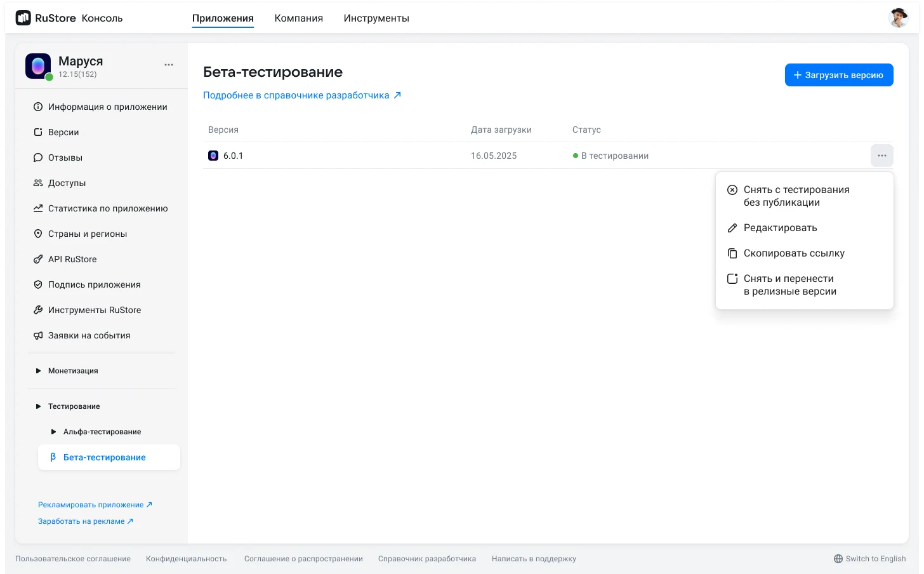Choose Снять с тестирования без публикации
Viewport: 924px width, 574px height.
click(x=805, y=196)
